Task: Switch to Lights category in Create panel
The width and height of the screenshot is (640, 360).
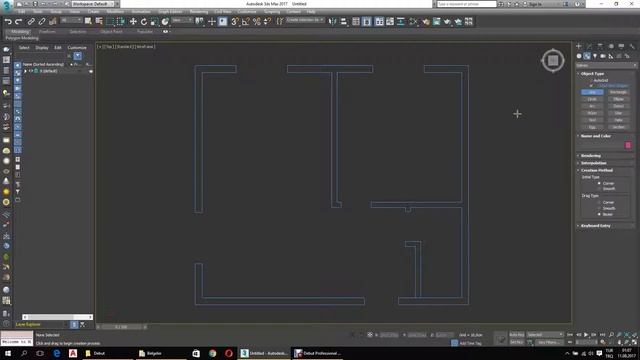Action: (595, 56)
